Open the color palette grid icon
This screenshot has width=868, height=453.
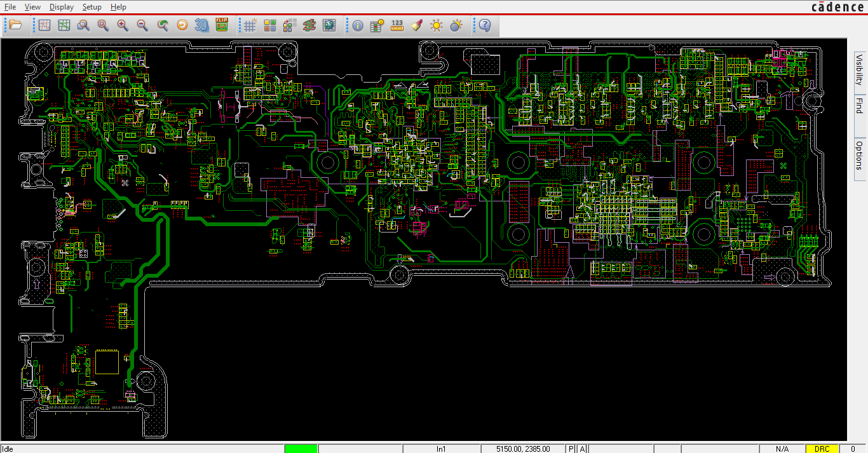270,25
